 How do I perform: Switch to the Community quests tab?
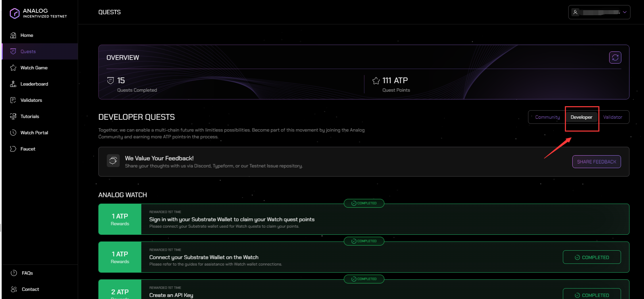(547, 117)
